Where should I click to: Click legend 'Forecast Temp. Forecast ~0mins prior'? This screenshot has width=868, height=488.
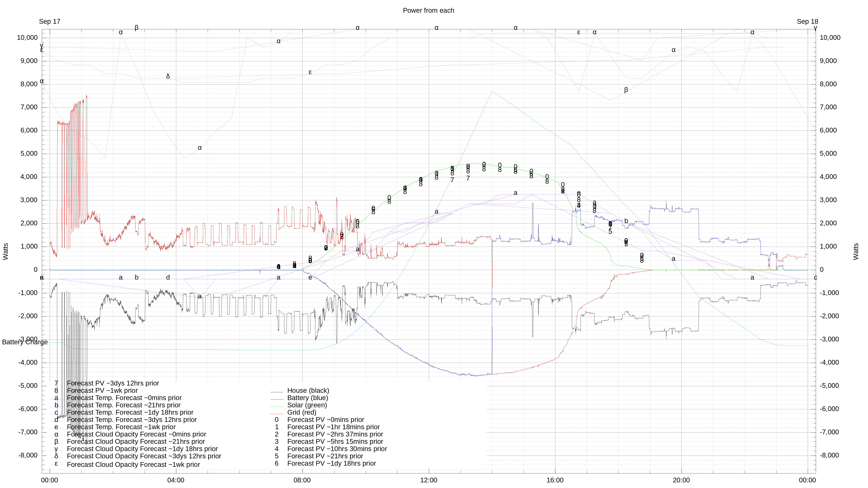pos(124,398)
